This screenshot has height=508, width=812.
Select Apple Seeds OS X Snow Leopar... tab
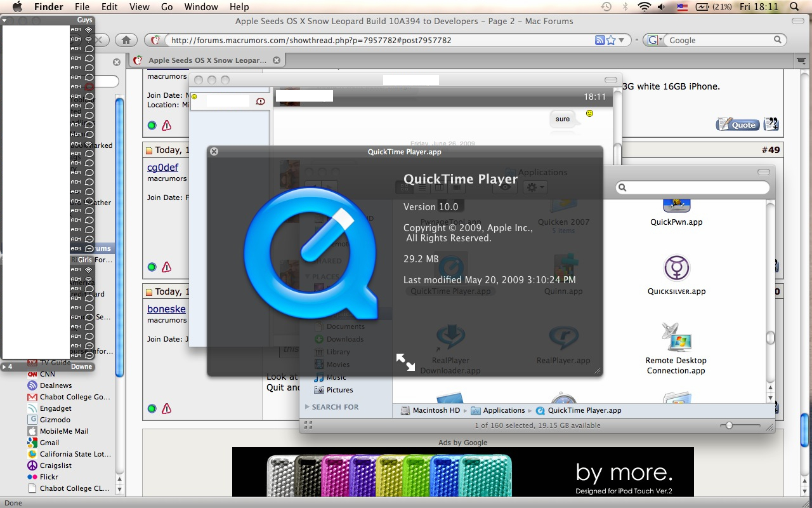[x=207, y=60]
